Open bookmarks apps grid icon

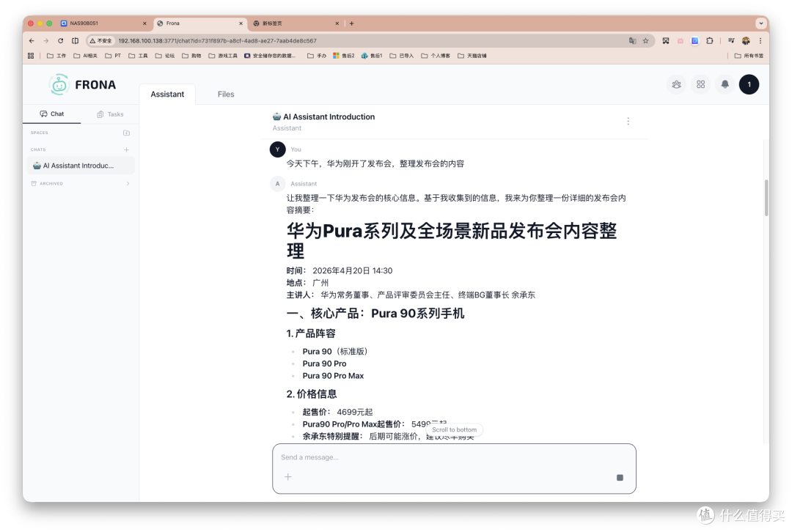pos(31,56)
